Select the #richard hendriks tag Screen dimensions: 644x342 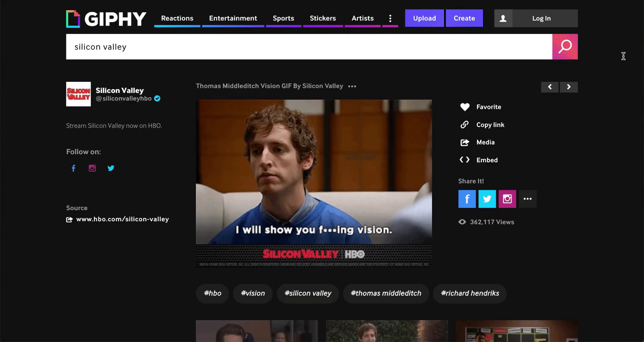(470, 293)
